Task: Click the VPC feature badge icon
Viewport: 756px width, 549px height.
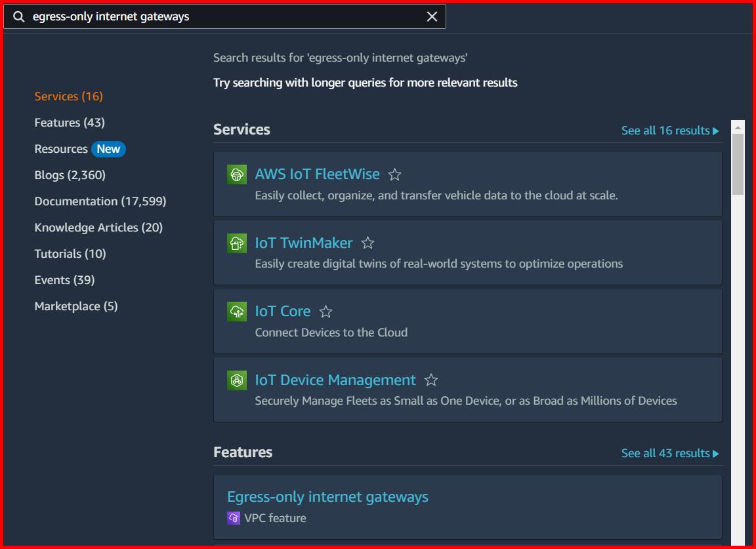Action: click(234, 518)
